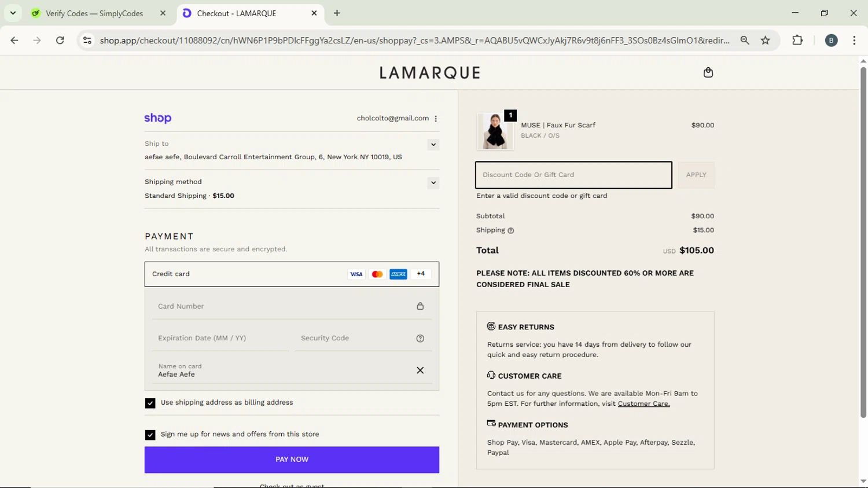868x488 pixels.
Task: Click the Mastercard icon
Action: [x=377, y=274]
